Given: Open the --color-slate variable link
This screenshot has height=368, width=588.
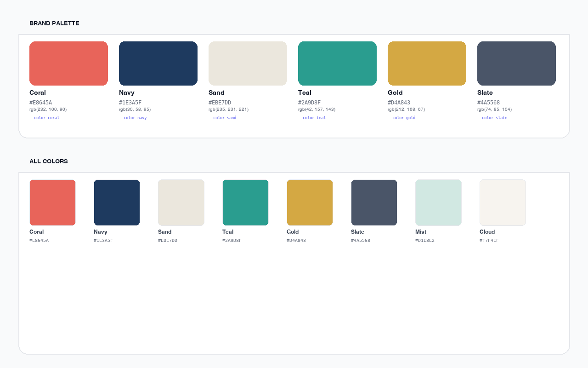Looking at the screenshot, I should point(492,117).
